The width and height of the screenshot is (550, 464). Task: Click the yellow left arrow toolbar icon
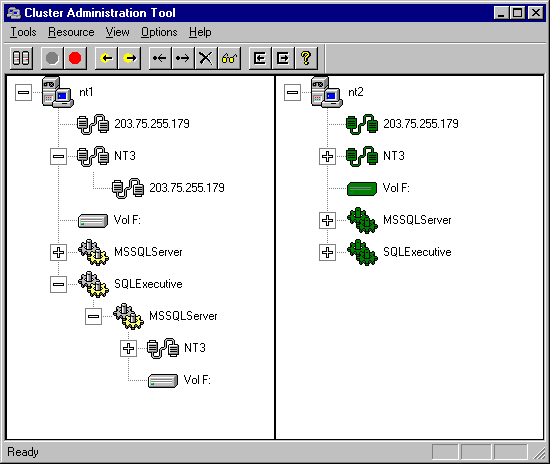pyautogui.click(x=106, y=58)
